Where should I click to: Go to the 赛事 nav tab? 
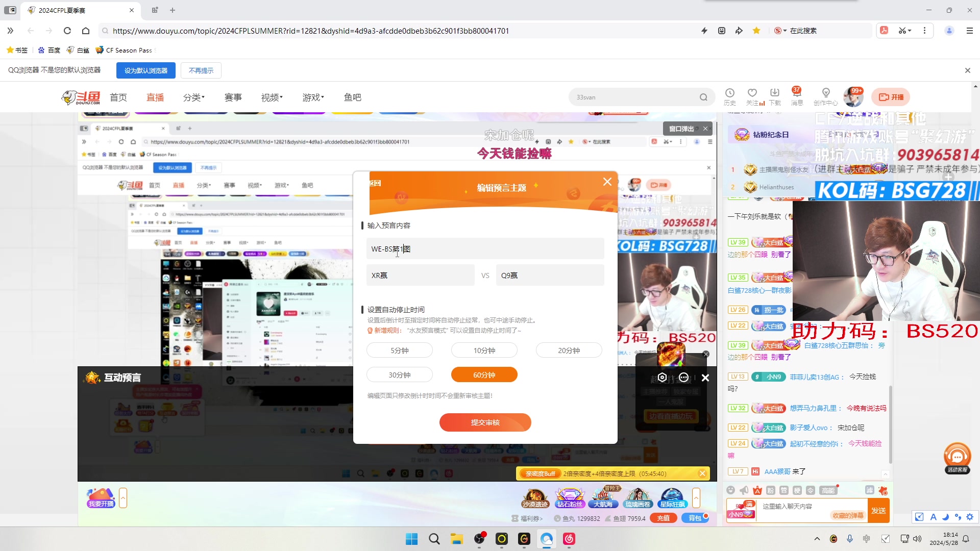(x=233, y=97)
